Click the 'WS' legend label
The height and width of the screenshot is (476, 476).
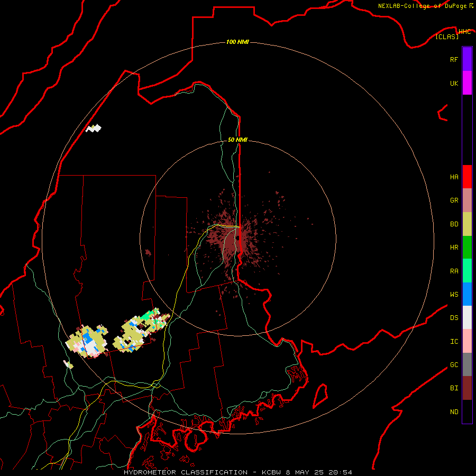[454, 294]
